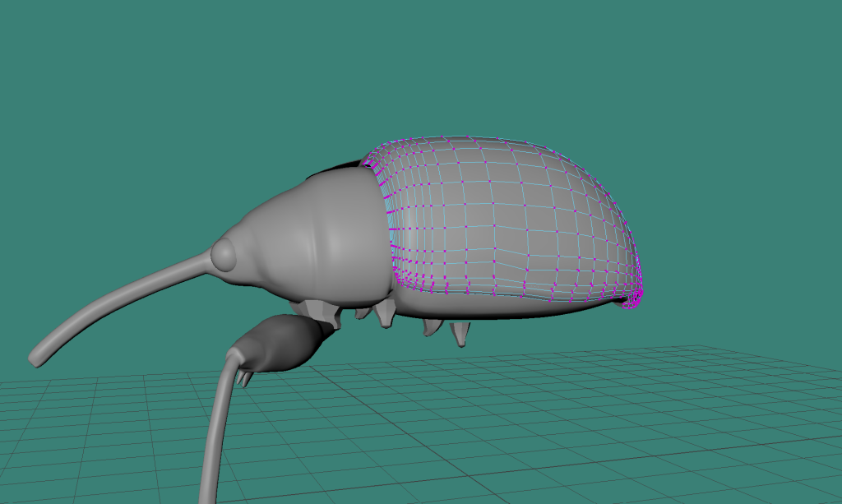This screenshot has width=842, height=504.
Task: Select the second spike from the rear
Action: tap(432, 326)
